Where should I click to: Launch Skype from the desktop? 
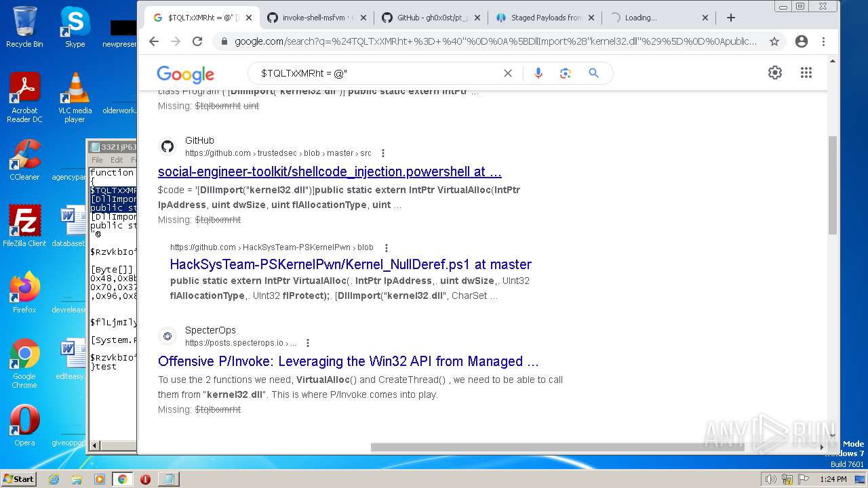(75, 27)
